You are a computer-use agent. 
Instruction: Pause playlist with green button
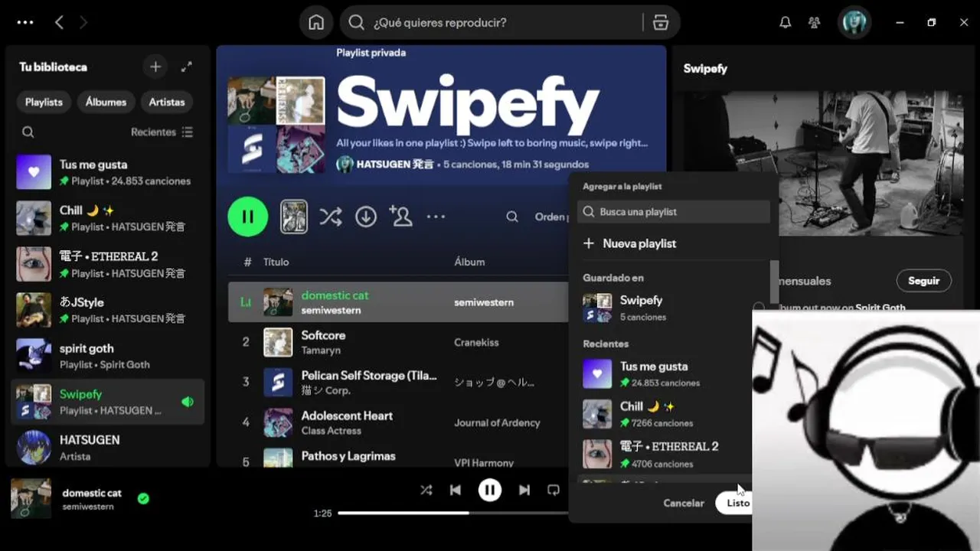pos(248,217)
